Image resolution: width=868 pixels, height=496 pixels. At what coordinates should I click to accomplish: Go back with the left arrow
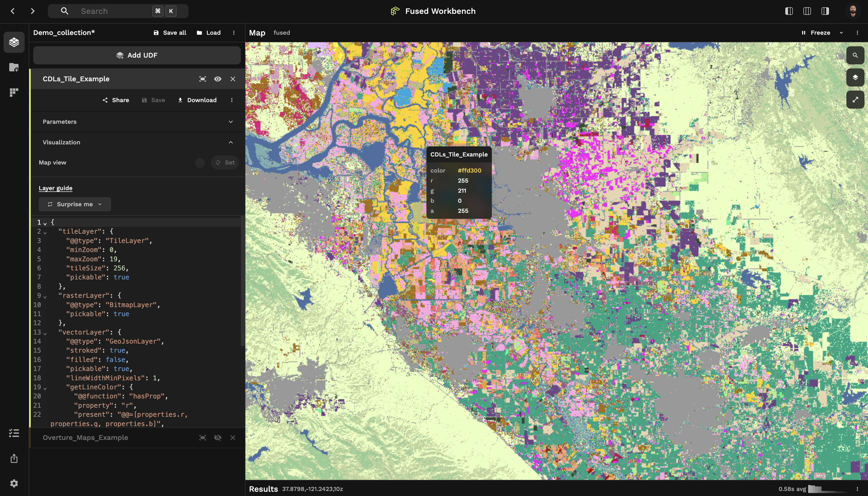click(13, 11)
